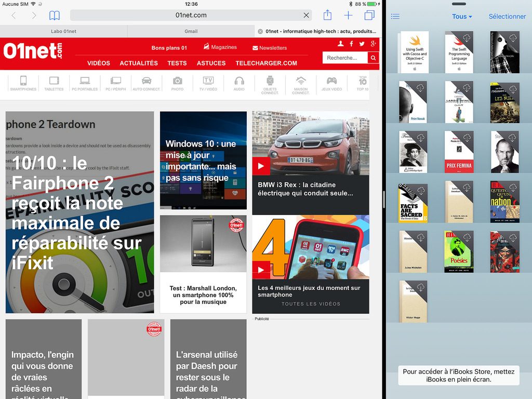The width and height of the screenshot is (532, 399).
Task: Play the 4 meilleurs jeux video
Action: click(x=261, y=270)
